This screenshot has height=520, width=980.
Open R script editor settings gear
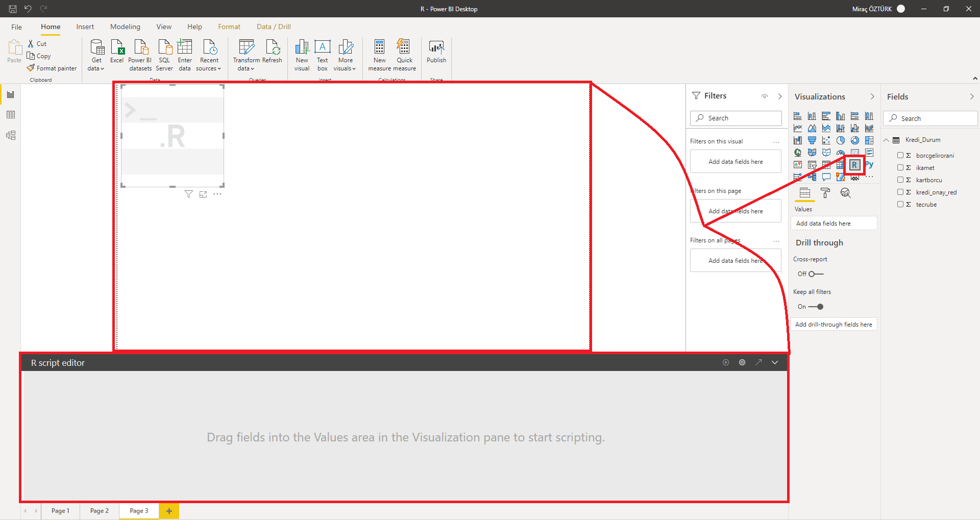coord(742,362)
